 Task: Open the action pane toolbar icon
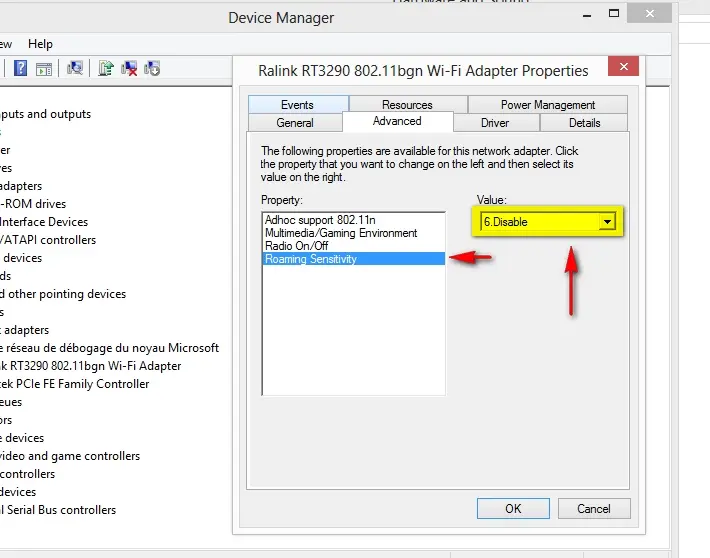[x=44, y=69]
